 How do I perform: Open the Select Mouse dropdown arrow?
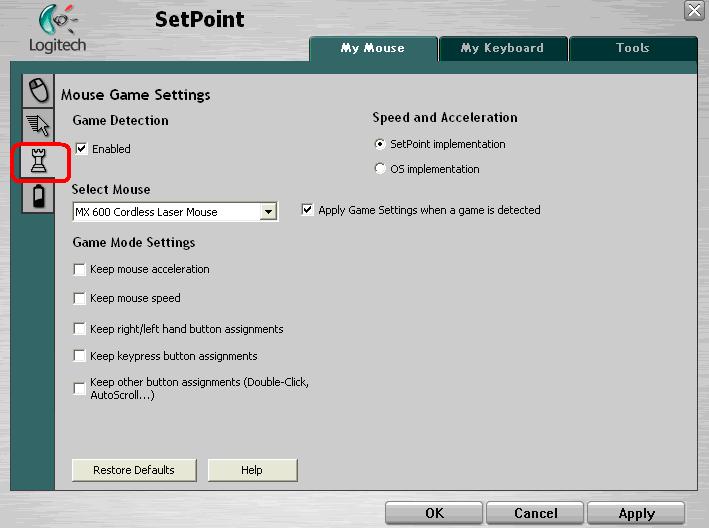pos(268,212)
